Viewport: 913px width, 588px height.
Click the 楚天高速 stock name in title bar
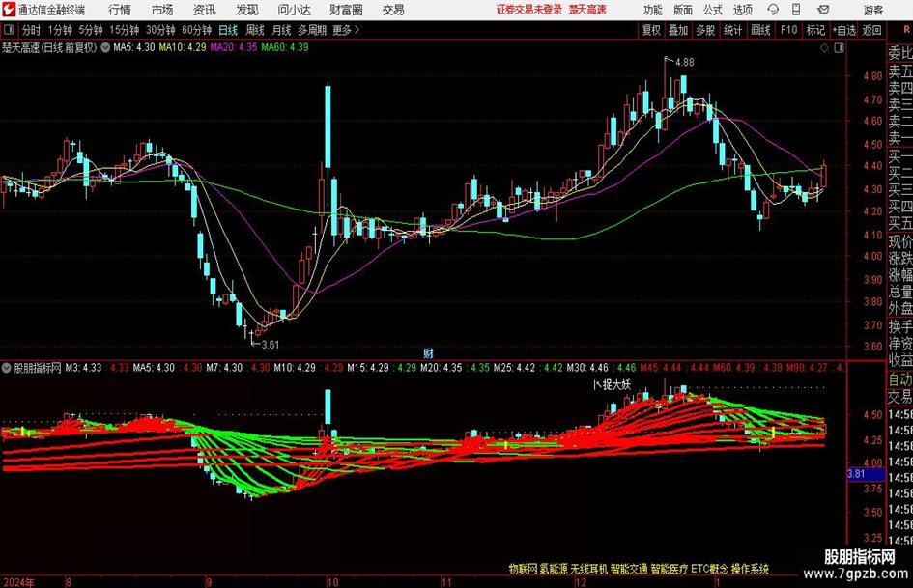(587, 10)
